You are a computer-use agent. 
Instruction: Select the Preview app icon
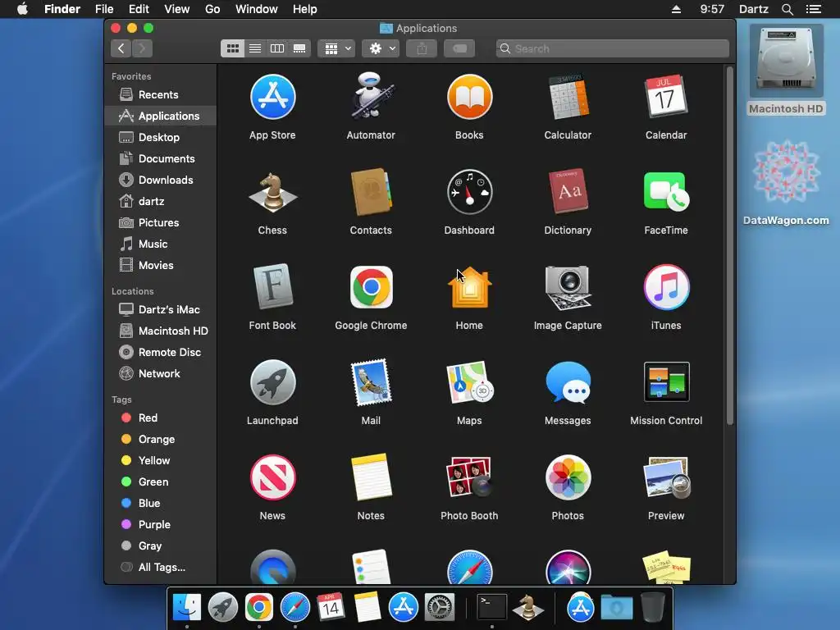(x=666, y=477)
